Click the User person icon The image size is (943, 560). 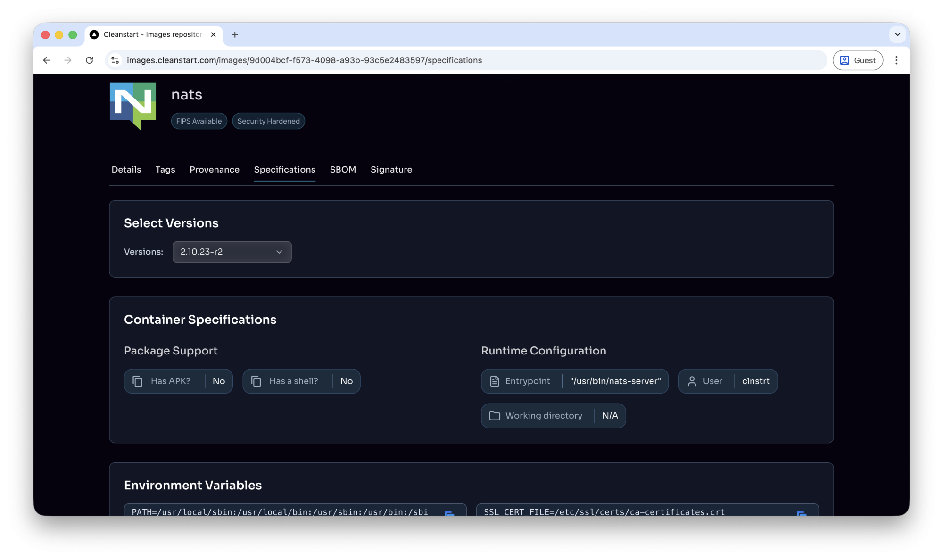(x=692, y=381)
